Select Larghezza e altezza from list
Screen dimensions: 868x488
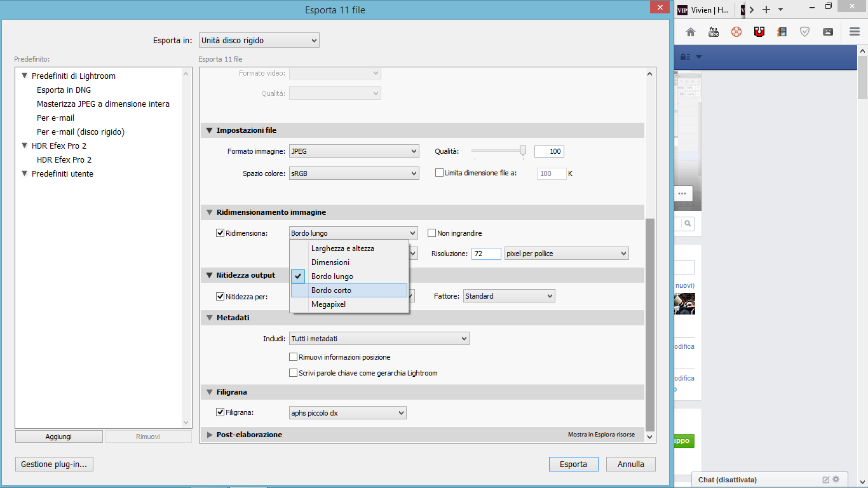pyautogui.click(x=349, y=248)
